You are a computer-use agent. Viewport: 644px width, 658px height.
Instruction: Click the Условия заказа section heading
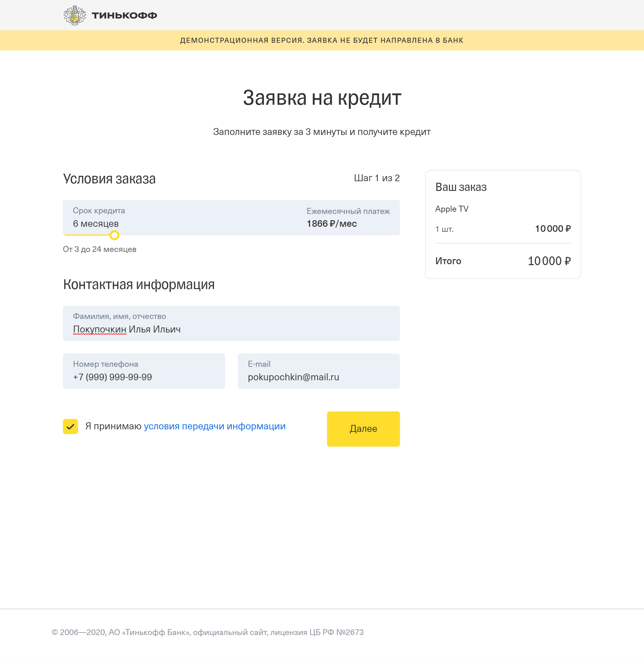click(x=110, y=179)
